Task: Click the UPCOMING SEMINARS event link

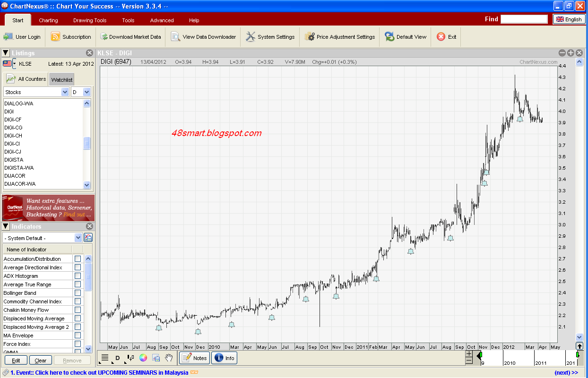Action: [99, 373]
